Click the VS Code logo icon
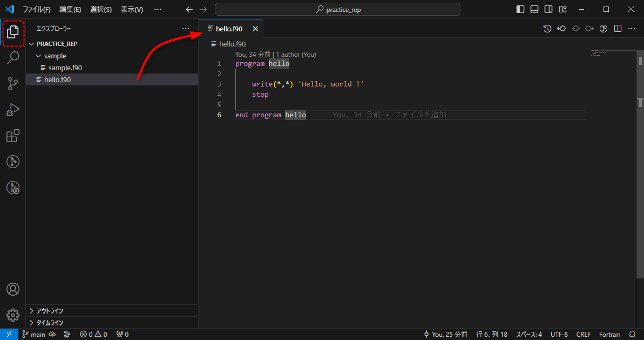Viewport: 644px width, 340px height. (x=9, y=9)
